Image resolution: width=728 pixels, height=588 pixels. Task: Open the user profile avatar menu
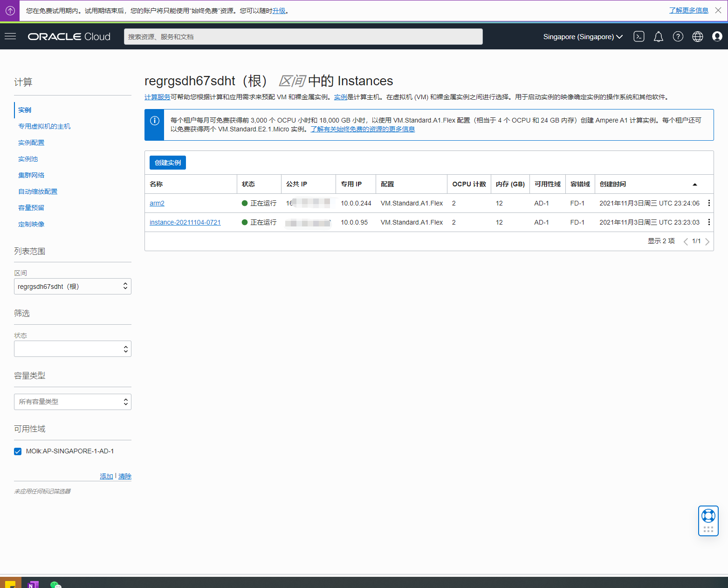(717, 36)
